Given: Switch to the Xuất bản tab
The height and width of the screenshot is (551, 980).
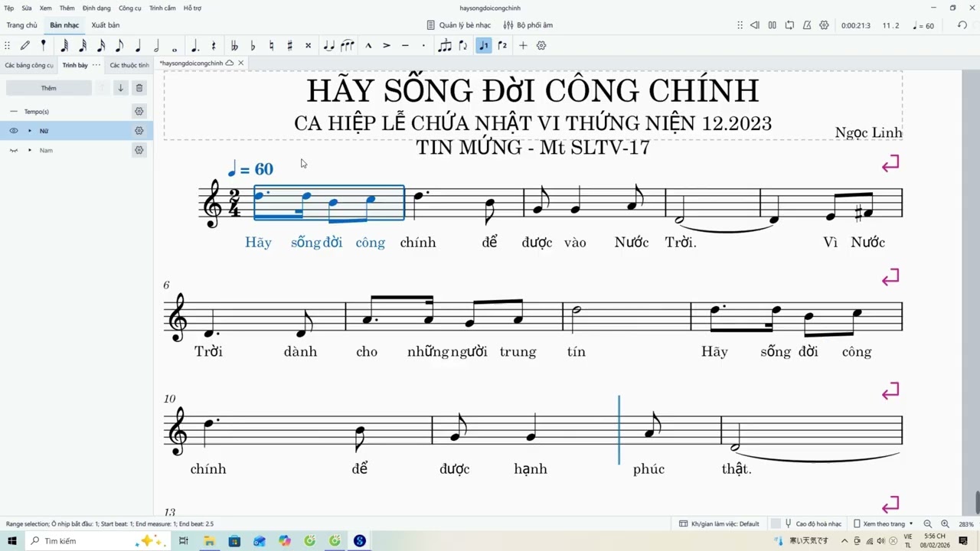Looking at the screenshot, I should (106, 25).
